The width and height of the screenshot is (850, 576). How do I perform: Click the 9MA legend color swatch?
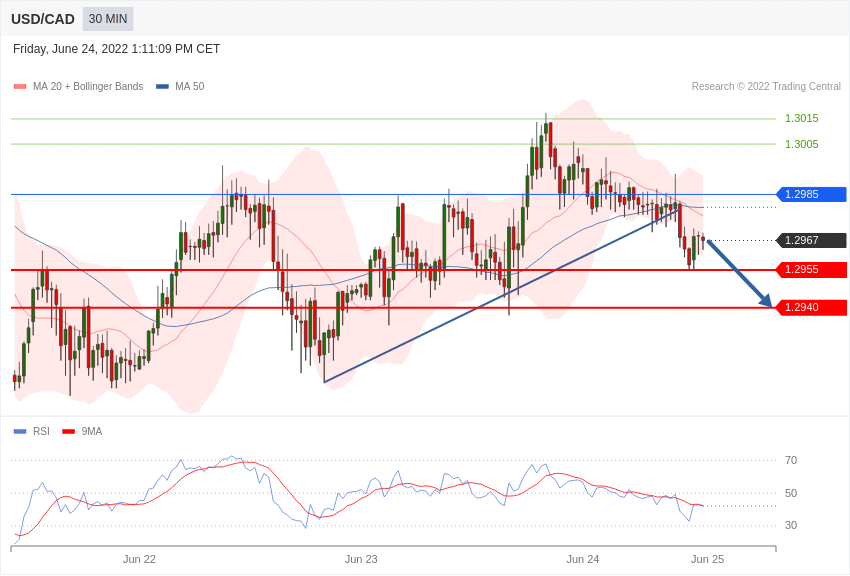click(x=68, y=431)
